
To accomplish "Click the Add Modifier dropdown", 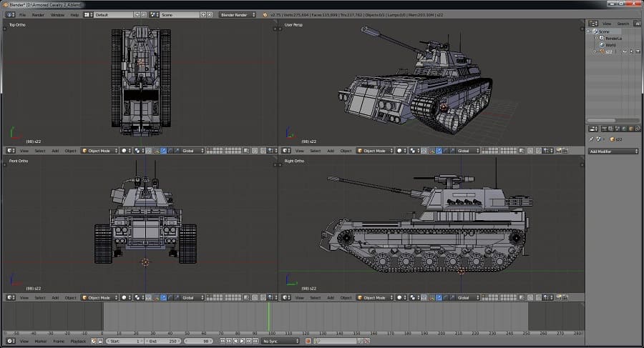I will coord(613,151).
